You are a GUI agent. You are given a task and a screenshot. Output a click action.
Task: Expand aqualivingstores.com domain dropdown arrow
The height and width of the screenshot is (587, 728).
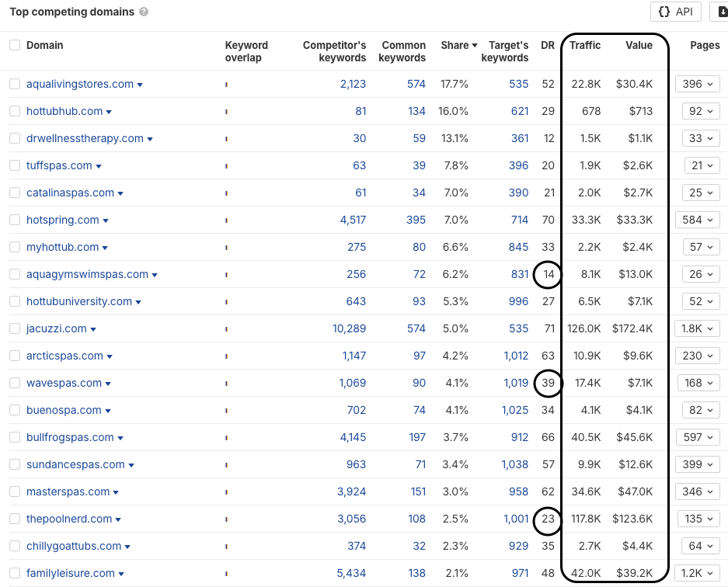140,85
